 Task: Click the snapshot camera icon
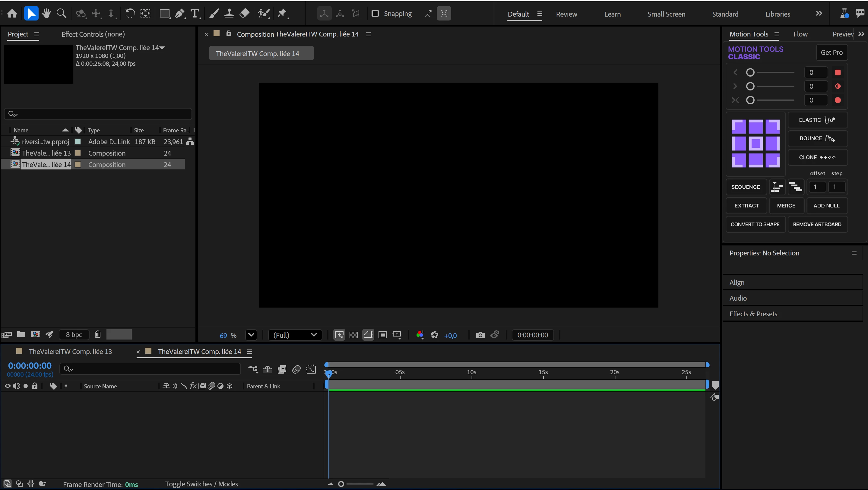(x=480, y=335)
